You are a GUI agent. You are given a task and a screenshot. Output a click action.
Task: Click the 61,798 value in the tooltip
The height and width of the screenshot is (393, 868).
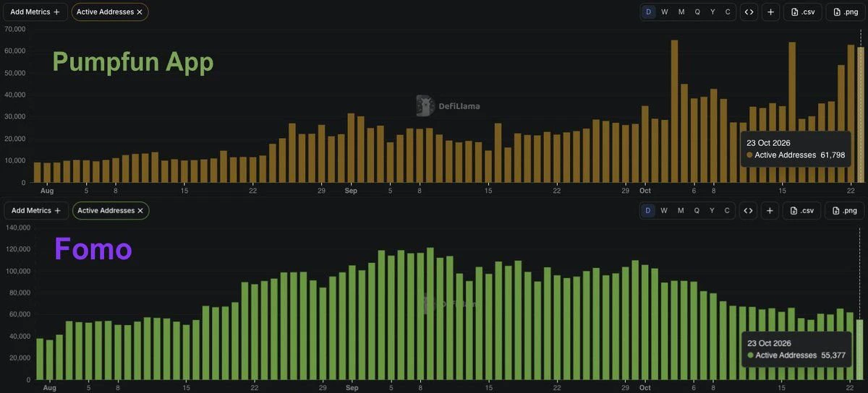833,155
